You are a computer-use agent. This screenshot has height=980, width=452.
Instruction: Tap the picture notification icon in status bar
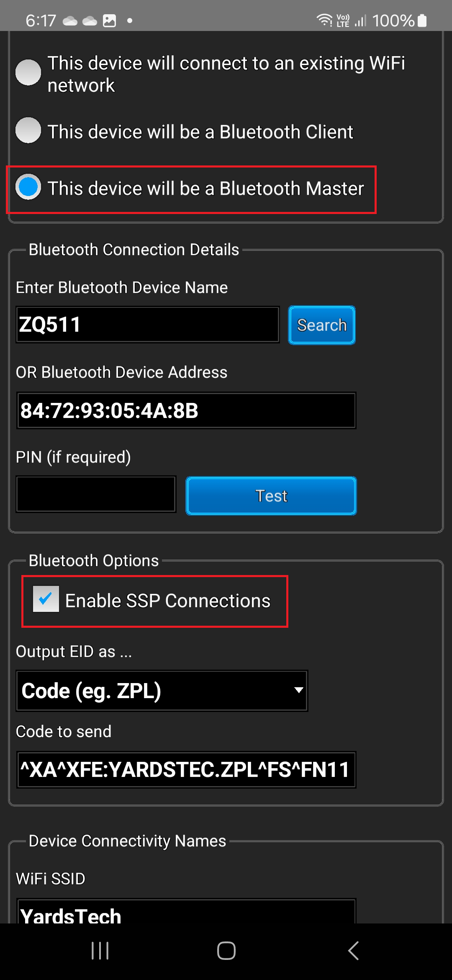tap(110, 20)
